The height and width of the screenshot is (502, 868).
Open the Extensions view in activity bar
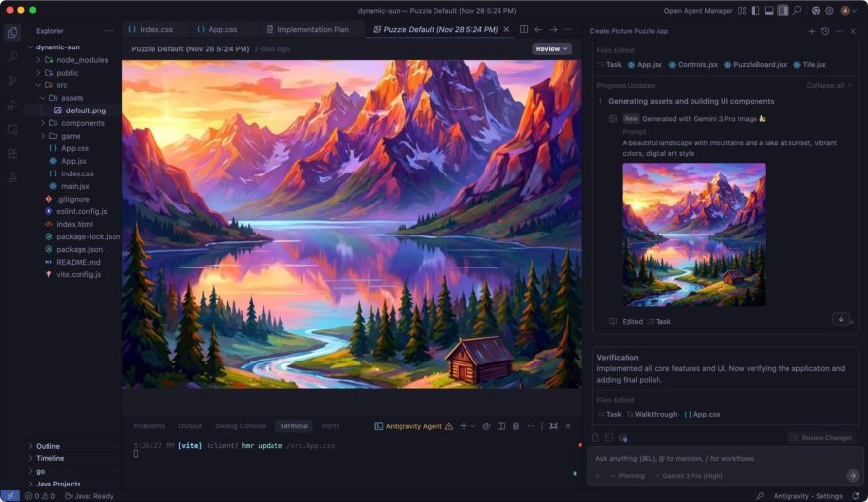(13, 153)
